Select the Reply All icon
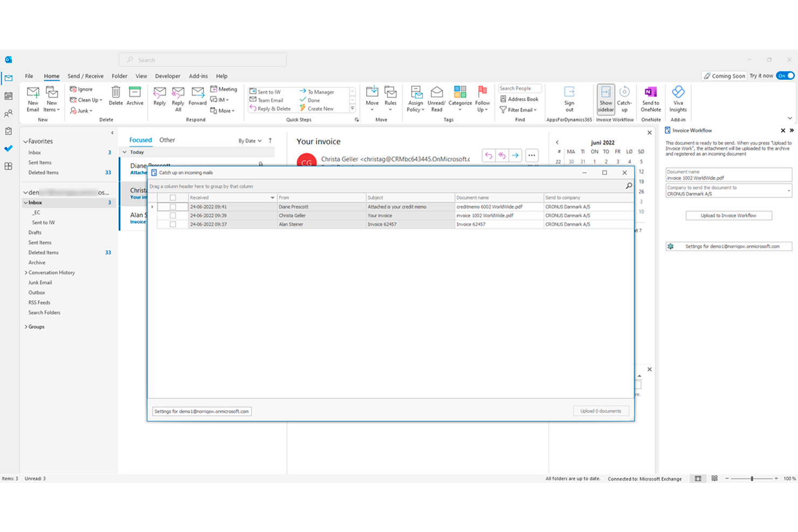798x532 pixels. [x=178, y=99]
